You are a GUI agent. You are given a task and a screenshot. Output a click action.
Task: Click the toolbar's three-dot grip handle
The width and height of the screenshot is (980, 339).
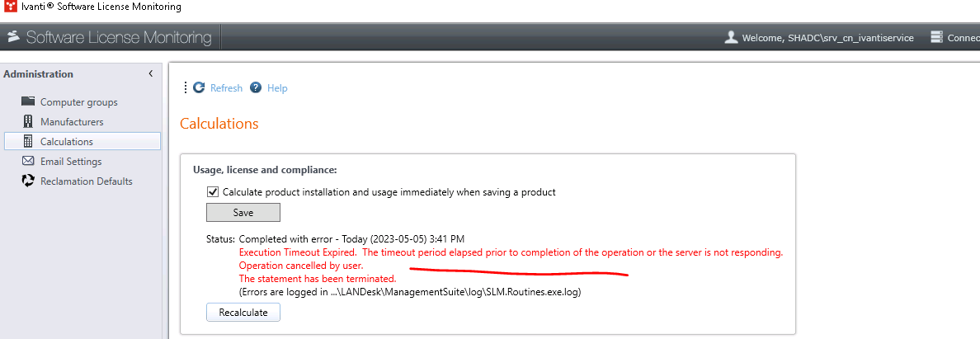pyautogui.click(x=186, y=87)
